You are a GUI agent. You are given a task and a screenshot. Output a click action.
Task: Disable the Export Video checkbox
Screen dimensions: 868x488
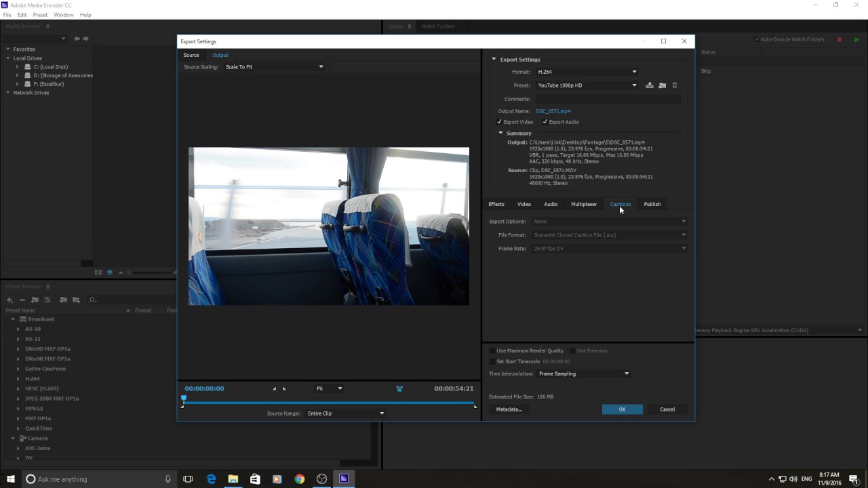pyautogui.click(x=500, y=122)
